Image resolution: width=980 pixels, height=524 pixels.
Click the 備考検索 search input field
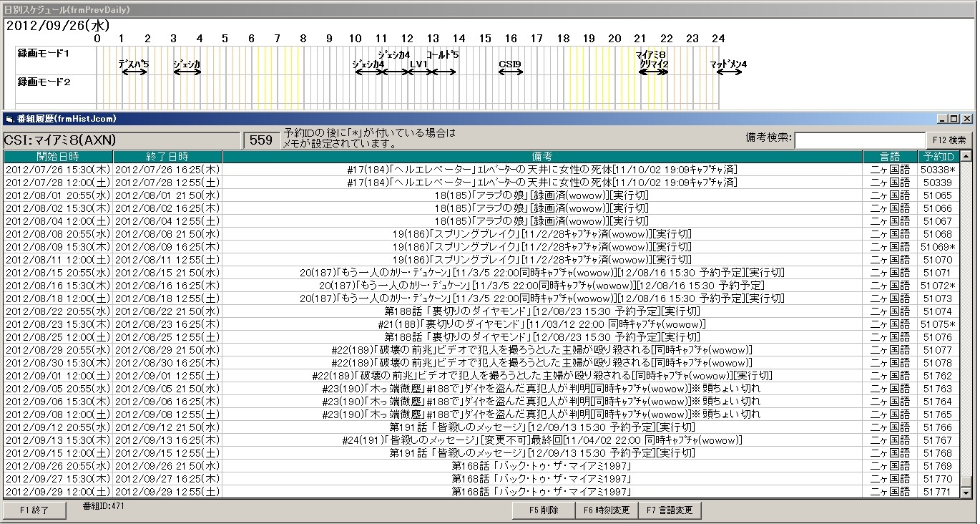coord(860,140)
